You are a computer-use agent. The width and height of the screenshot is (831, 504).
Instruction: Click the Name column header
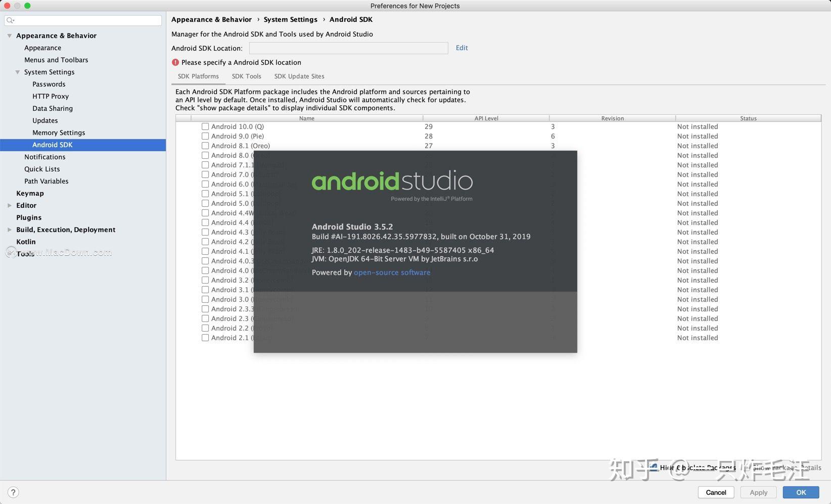click(x=307, y=118)
